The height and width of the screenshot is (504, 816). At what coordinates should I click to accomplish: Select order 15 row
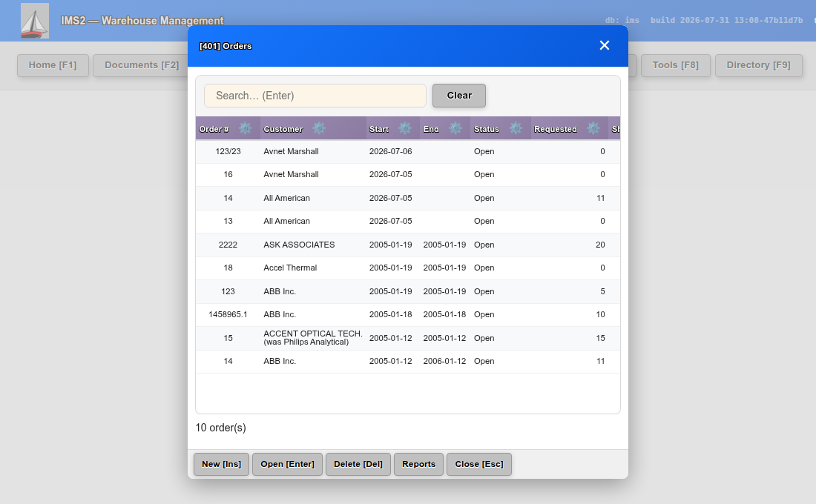[x=408, y=338]
